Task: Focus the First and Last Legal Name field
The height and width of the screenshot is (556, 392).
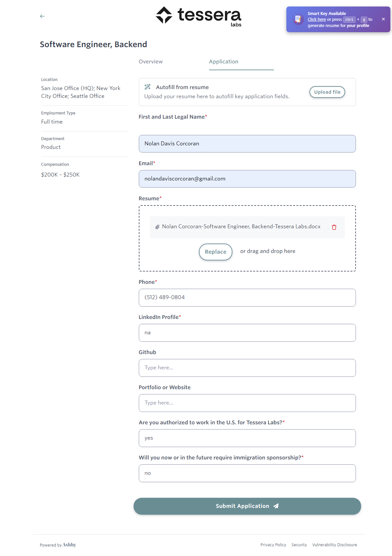Action: [247, 144]
